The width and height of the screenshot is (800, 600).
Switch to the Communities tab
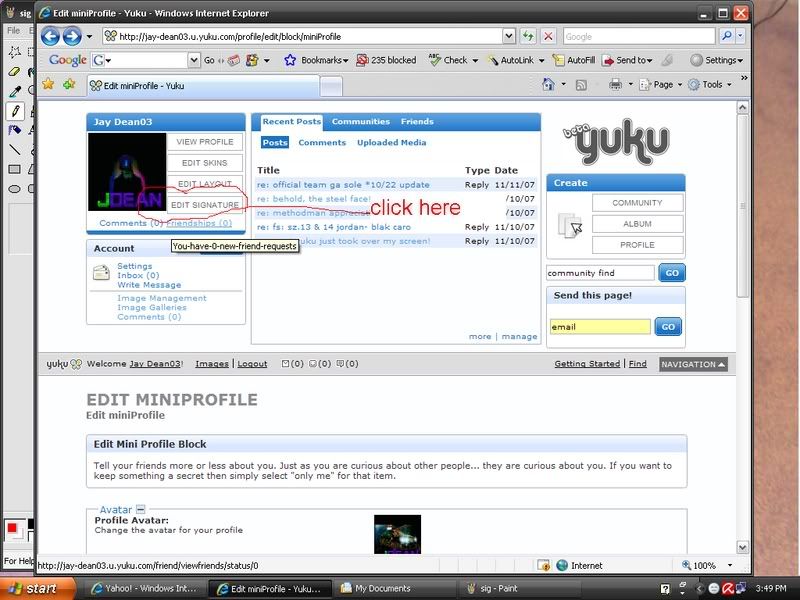point(361,121)
